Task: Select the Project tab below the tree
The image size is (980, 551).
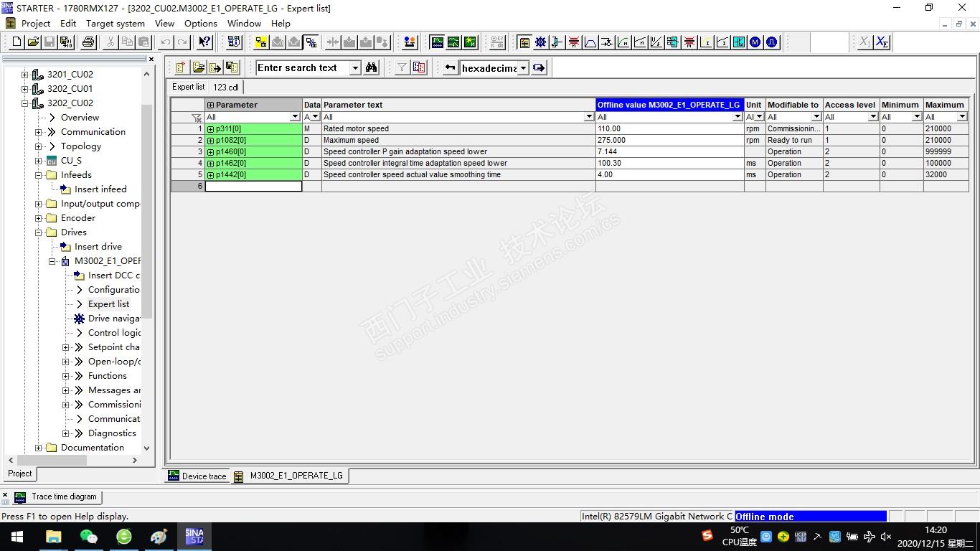Action: [20, 474]
